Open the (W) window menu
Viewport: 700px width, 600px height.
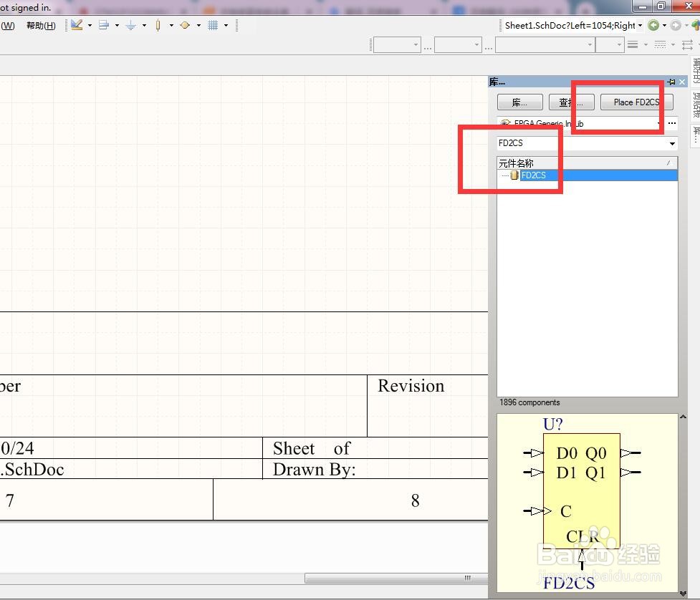[x=8, y=26]
